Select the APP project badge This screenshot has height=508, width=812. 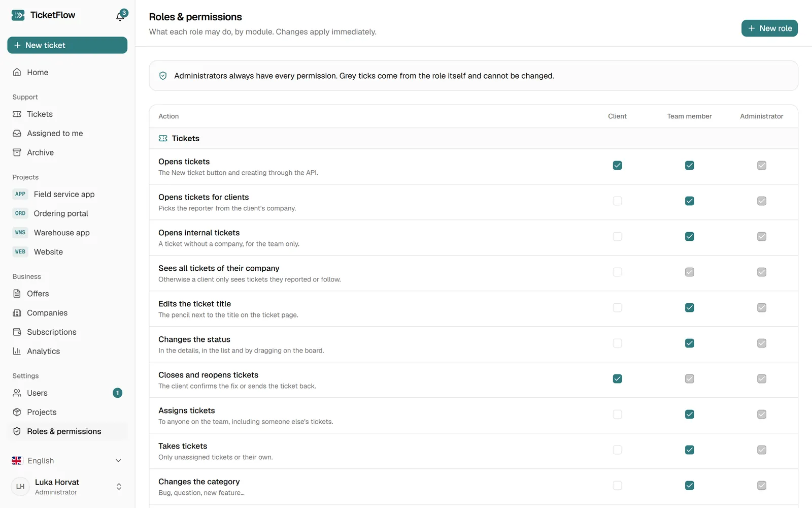click(x=20, y=194)
